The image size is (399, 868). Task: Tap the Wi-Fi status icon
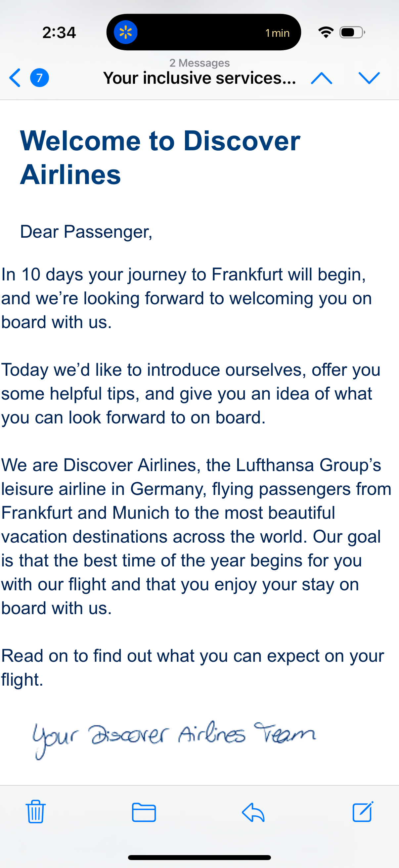326,32
